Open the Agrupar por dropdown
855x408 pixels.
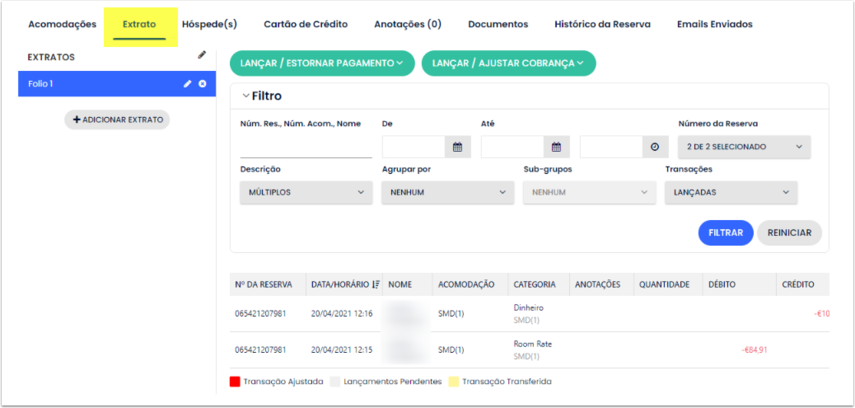point(447,192)
